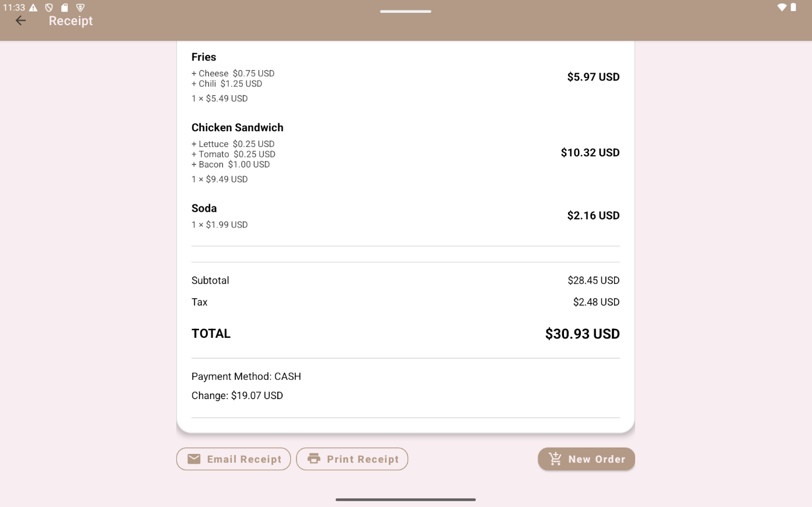Viewport: 812px width, 507px height.
Task: Start a New Order
Action: [x=586, y=459]
